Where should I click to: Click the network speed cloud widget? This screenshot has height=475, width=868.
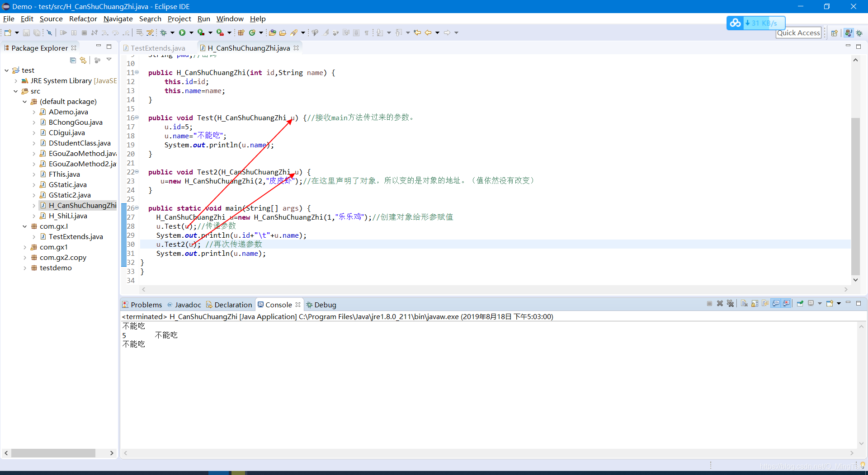click(x=756, y=23)
